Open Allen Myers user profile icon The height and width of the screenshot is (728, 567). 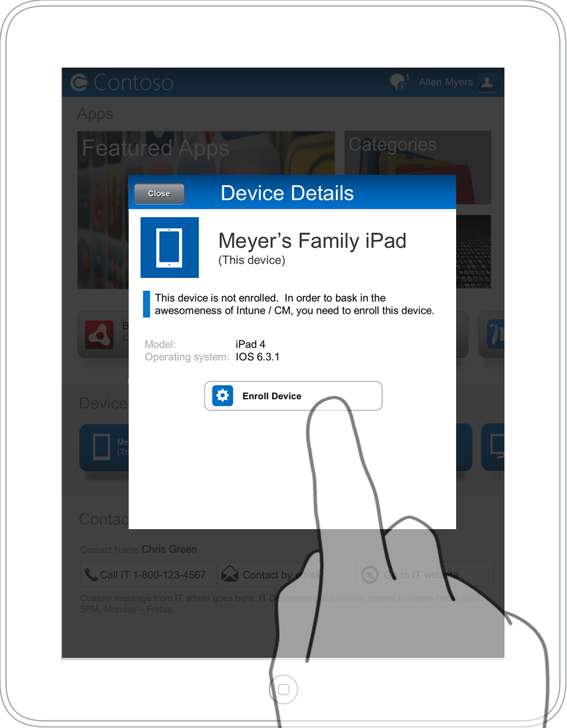tap(487, 82)
